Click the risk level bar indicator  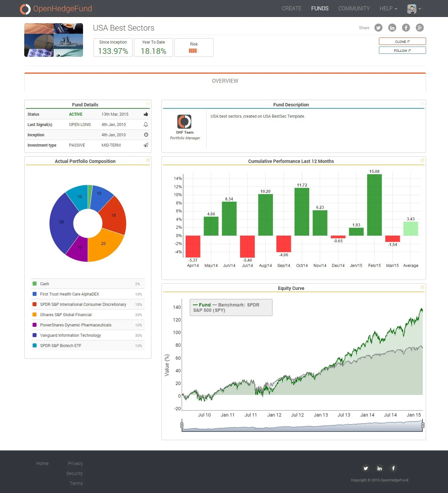point(194,51)
